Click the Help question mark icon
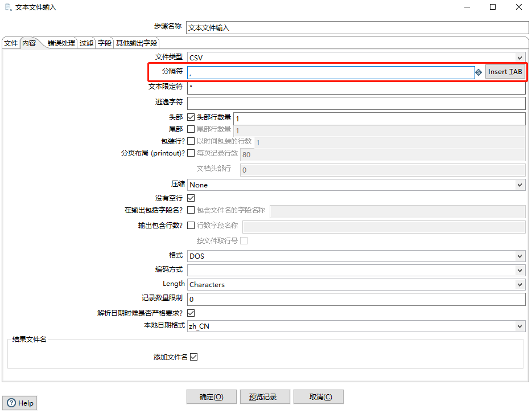The width and height of the screenshot is (532, 413). 12,403
